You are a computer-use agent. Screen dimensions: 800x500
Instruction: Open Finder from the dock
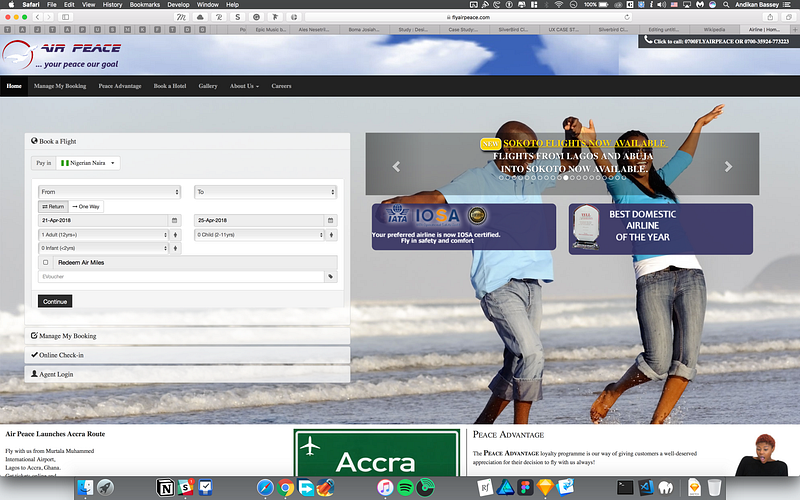pyautogui.click(x=85, y=488)
